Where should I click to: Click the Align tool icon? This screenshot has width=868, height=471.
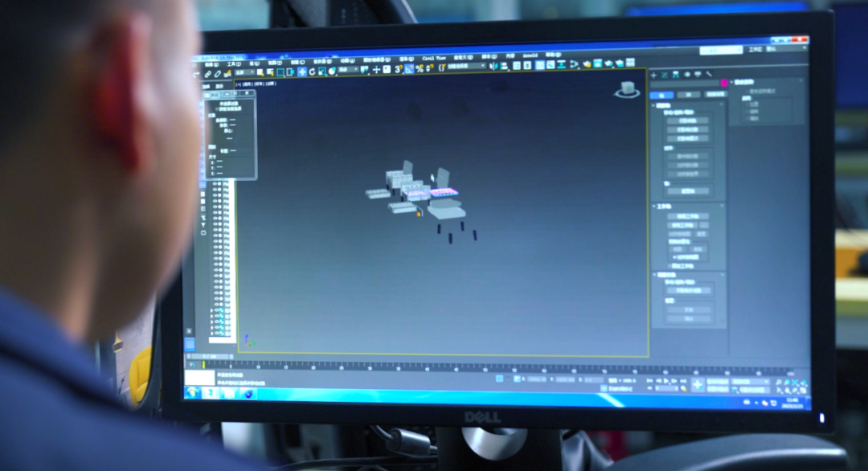coord(504,66)
